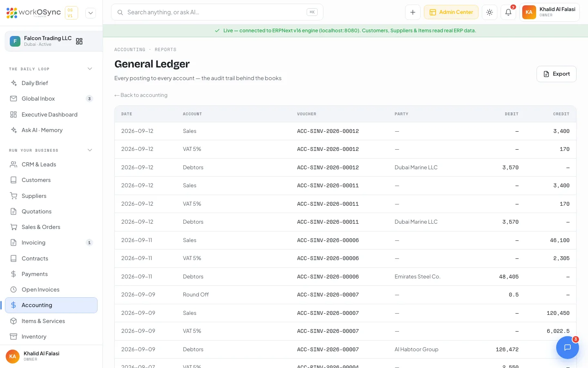
Task: Click the Round Off account cell
Action: tap(196, 295)
